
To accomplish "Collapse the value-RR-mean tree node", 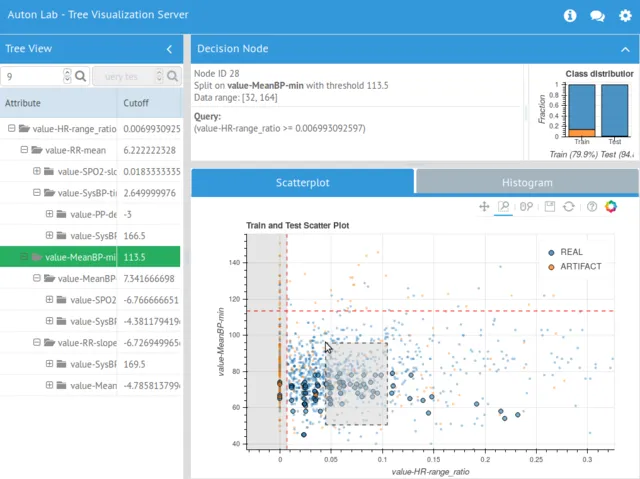I will 24,150.
